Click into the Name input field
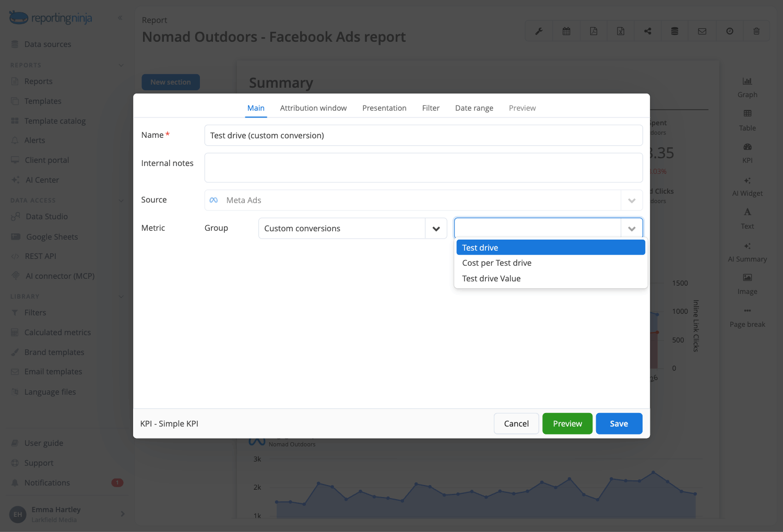The width and height of the screenshot is (783, 532). [423, 135]
